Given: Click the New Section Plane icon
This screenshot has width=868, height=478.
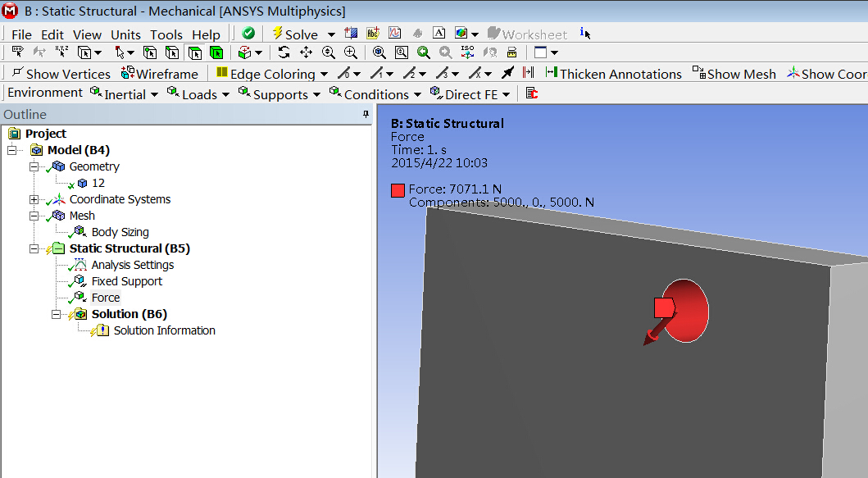Looking at the screenshot, I should coord(351,34).
